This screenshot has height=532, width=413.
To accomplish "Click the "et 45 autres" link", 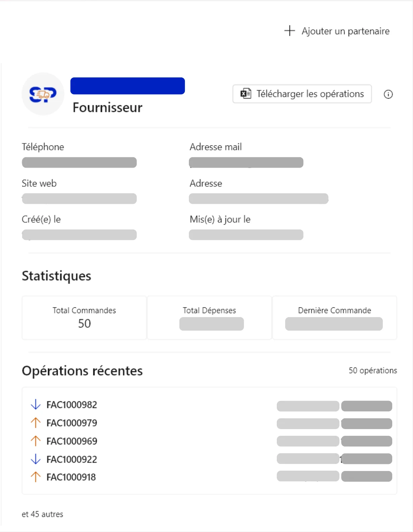I will click(x=43, y=514).
